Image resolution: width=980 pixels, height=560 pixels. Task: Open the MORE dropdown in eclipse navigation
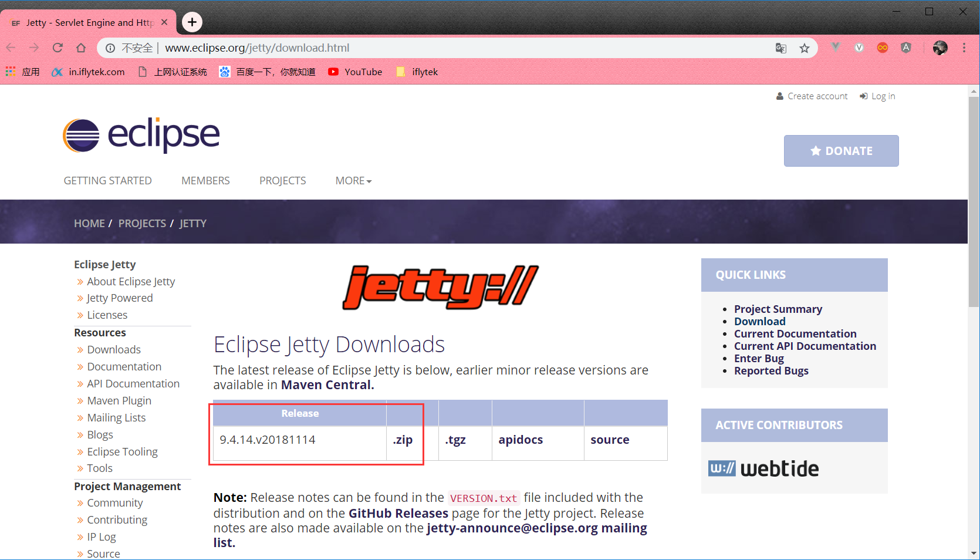(353, 180)
